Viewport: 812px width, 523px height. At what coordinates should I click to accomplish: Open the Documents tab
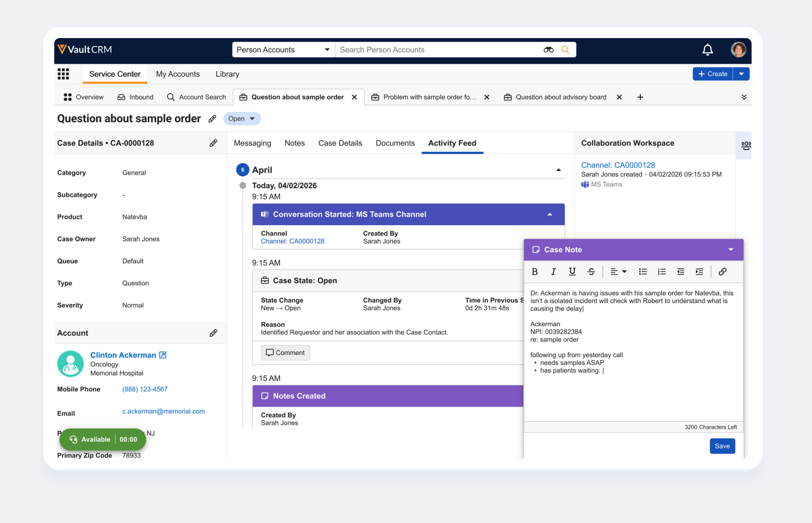(x=395, y=143)
